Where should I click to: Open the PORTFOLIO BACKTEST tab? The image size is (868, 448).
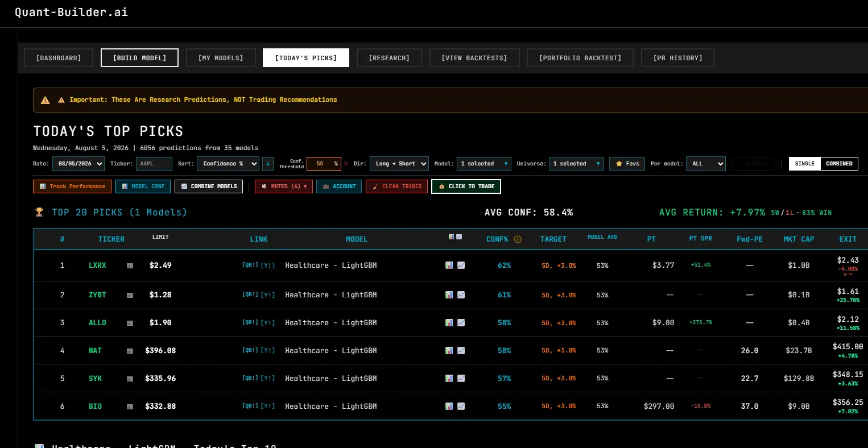580,58
